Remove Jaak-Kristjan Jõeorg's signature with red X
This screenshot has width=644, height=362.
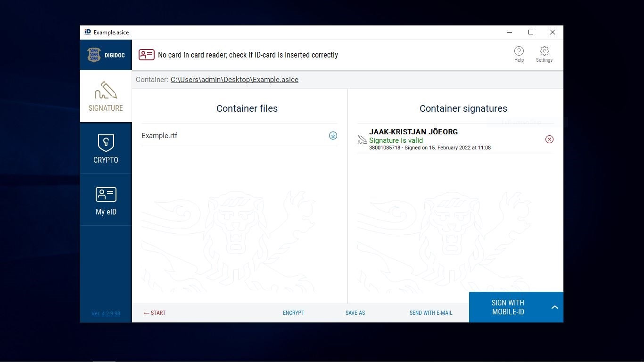(x=549, y=139)
